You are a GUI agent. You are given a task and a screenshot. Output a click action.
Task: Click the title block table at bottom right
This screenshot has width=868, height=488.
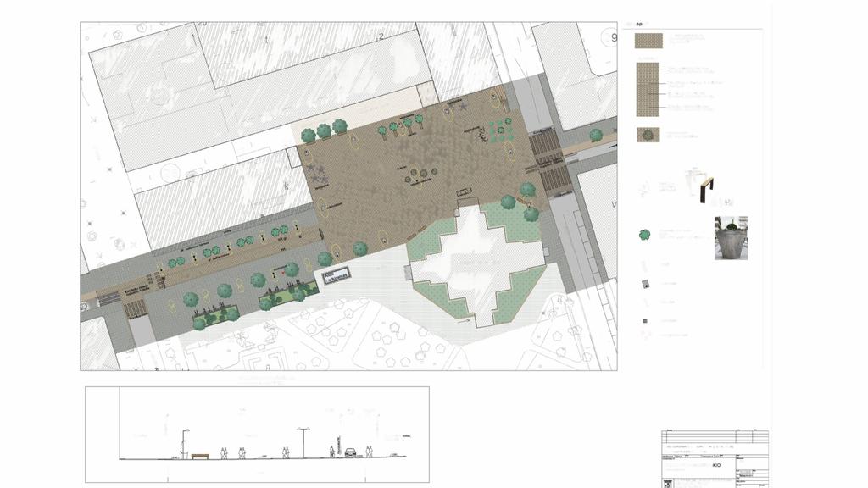pyautogui.click(x=715, y=458)
